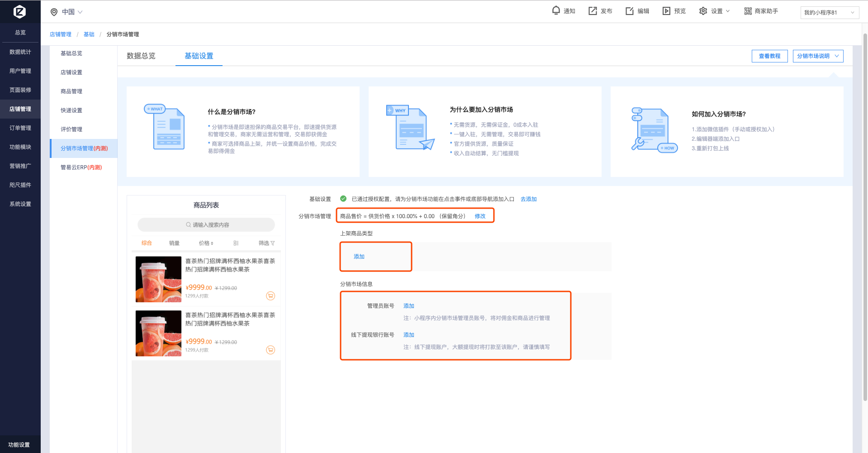Expand the 分销市场说明 dropdown button
The width and height of the screenshot is (868, 453).
818,56
